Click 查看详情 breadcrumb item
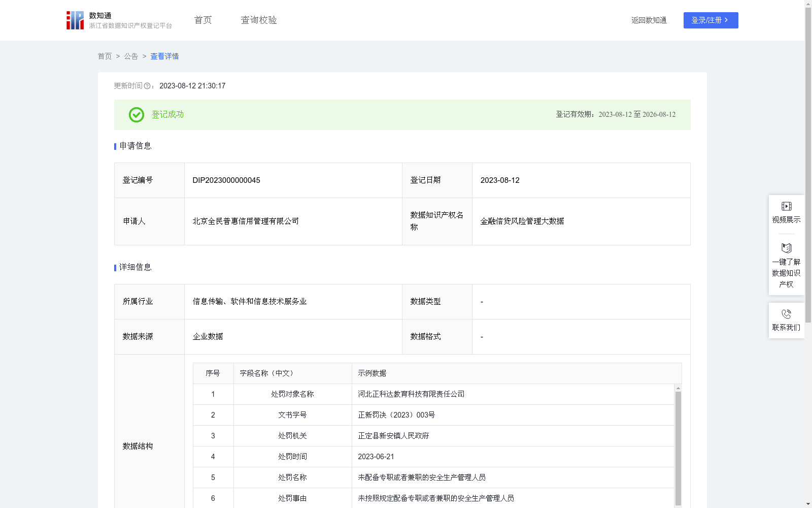This screenshot has width=812, height=508. point(164,56)
